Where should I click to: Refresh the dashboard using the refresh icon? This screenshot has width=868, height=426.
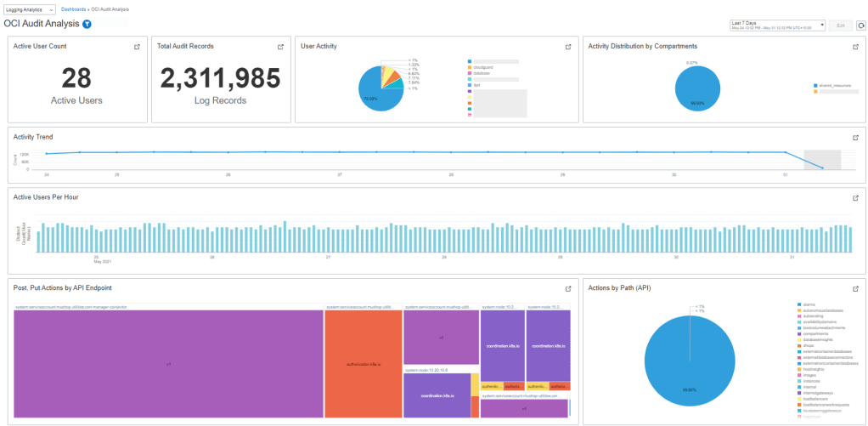coord(860,26)
